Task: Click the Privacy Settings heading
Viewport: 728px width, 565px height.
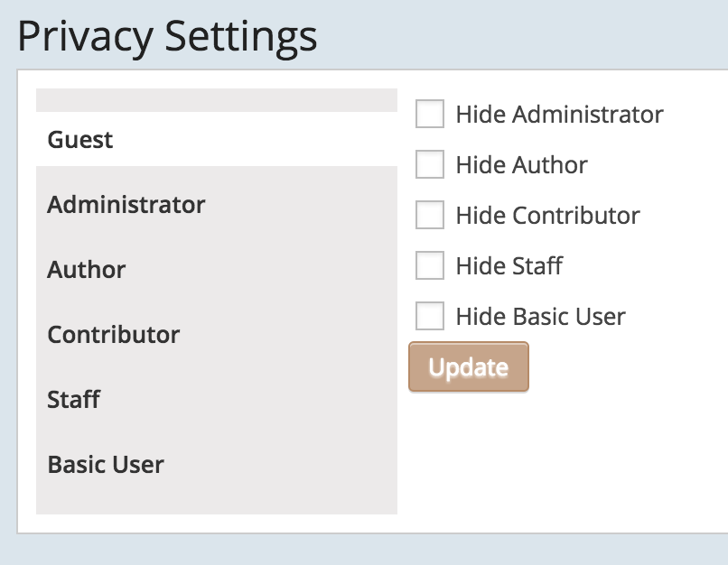Action: [x=167, y=38]
